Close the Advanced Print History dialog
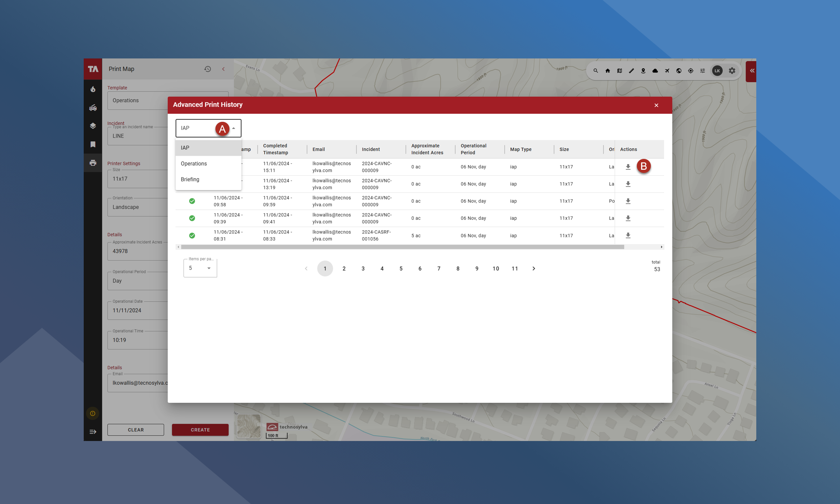Image resolution: width=840 pixels, height=504 pixels. [656, 105]
